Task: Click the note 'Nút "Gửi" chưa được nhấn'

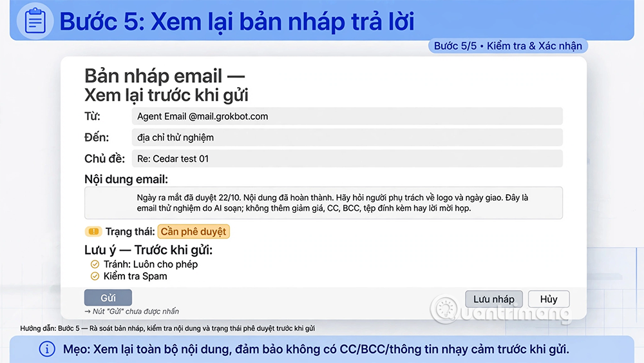Action: [132, 311]
